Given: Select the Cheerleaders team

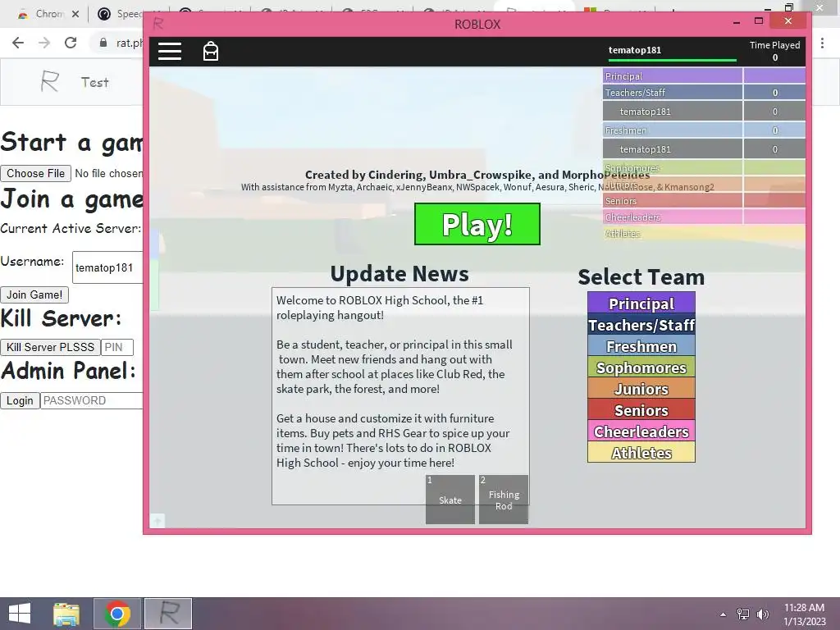Looking at the screenshot, I should 641,431.
